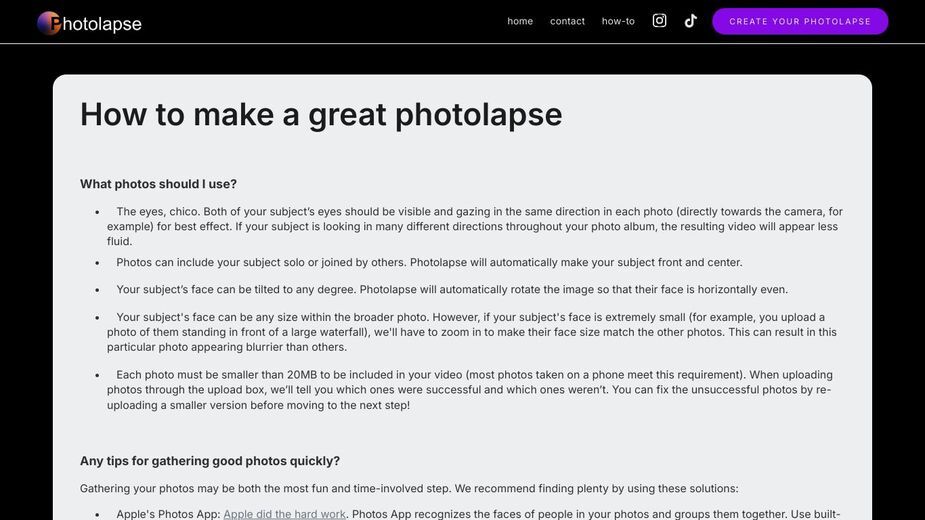Click the bullet about face tilted to any degree
Screen dimensions: 925x520
(x=452, y=289)
